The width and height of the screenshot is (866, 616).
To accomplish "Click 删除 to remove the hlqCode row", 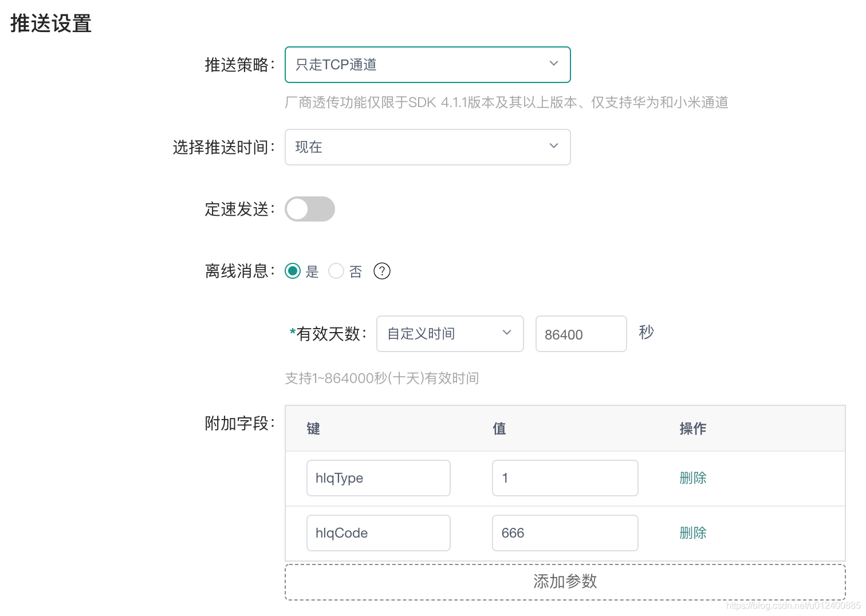I will (692, 532).
